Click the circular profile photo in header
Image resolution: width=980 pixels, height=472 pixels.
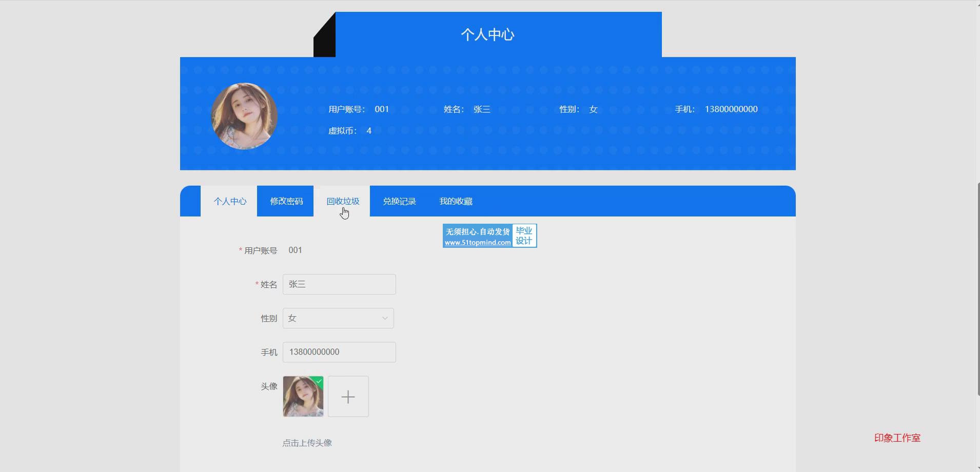point(244,116)
